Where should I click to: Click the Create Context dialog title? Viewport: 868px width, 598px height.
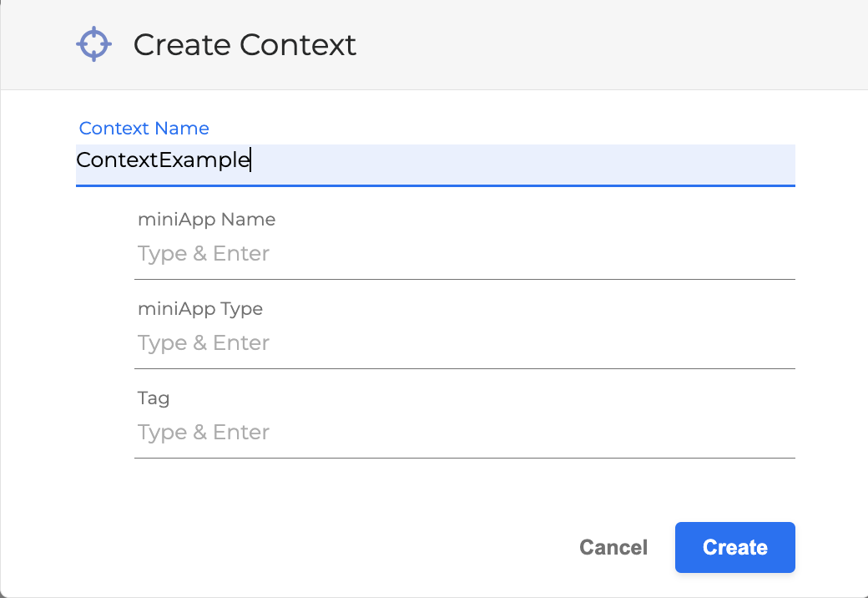[245, 44]
